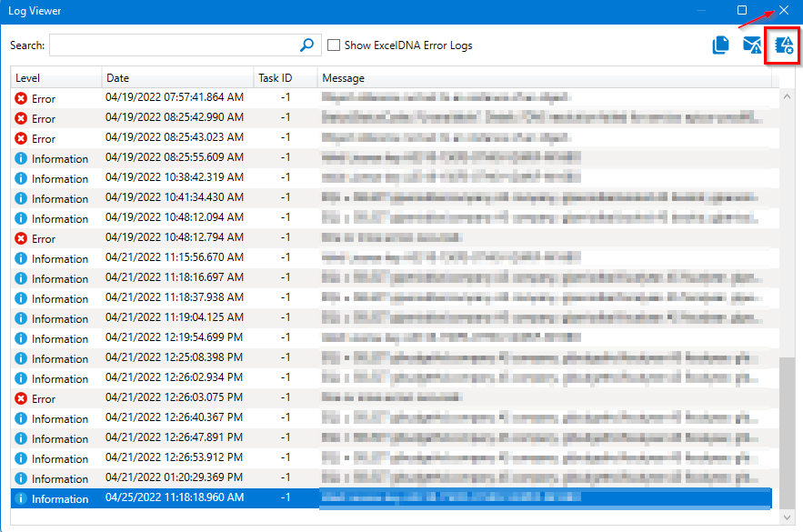Viewport: 803px width, 532px height.
Task: Click error icon of 10:48:12.794 AM row
Action: click(x=21, y=238)
